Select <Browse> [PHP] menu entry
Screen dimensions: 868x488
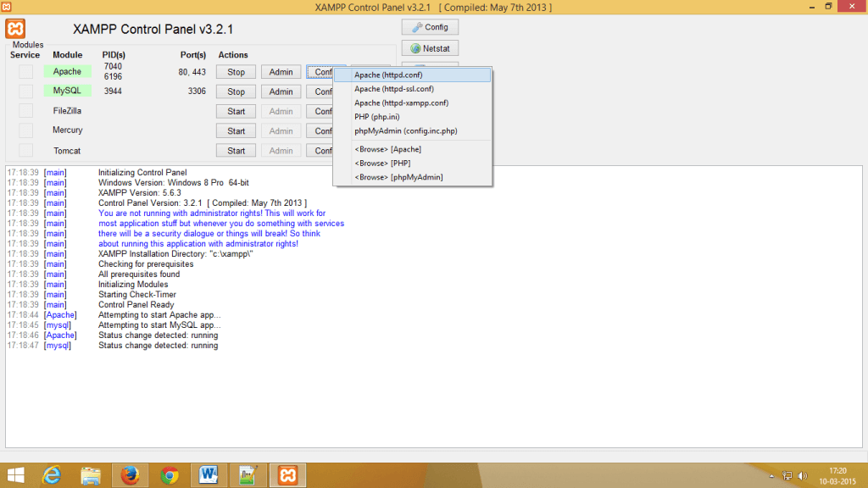click(413, 164)
